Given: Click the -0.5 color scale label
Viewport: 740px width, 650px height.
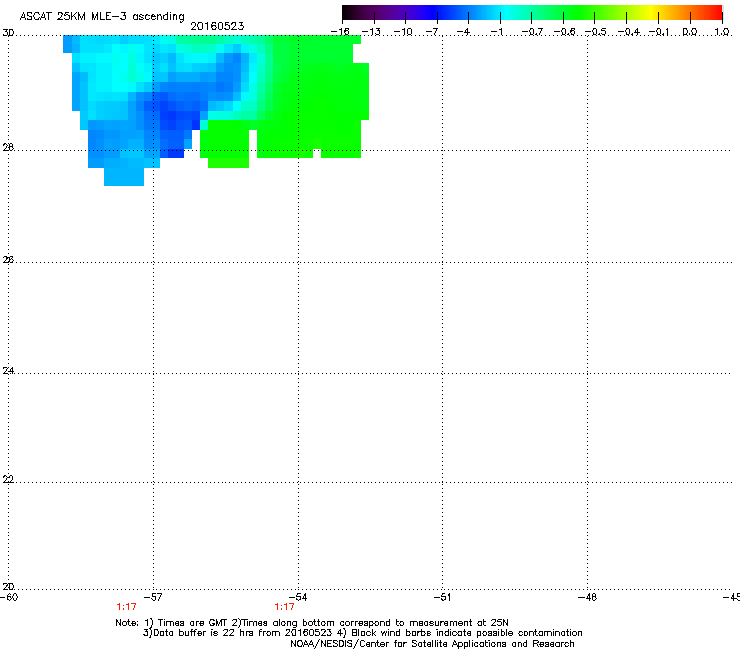Looking at the screenshot, I should click(x=596, y=32).
